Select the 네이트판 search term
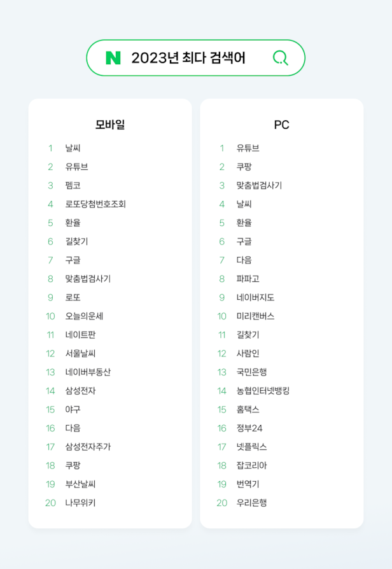Screen dimensions: 392x569 tap(80, 335)
